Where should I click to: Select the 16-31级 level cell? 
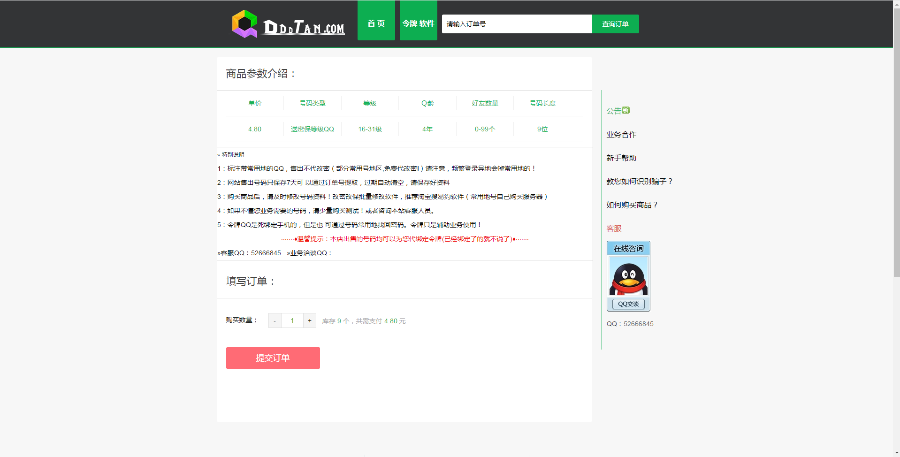(370, 129)
